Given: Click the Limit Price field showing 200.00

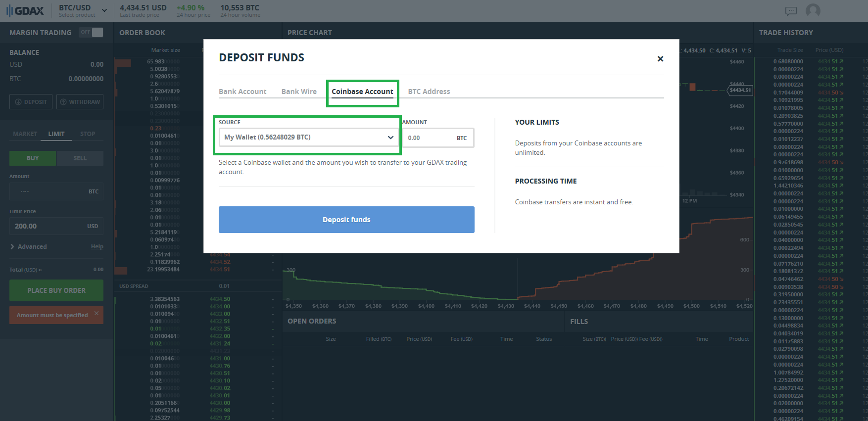Looking at the screenshot, I should tap(56, 226).
